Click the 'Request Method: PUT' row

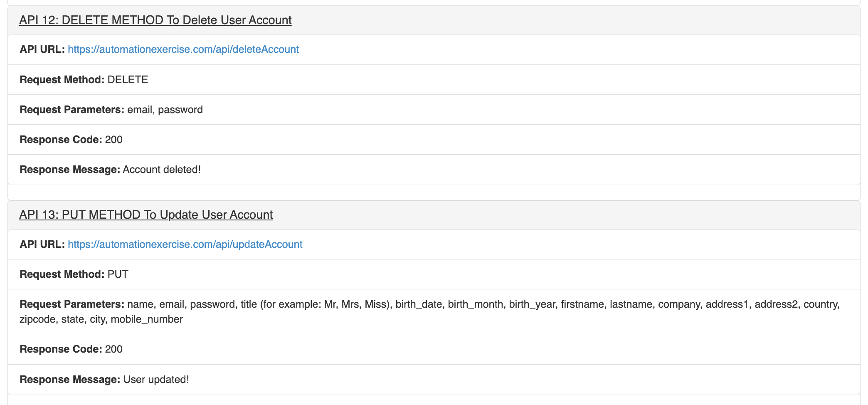(434, 274)
